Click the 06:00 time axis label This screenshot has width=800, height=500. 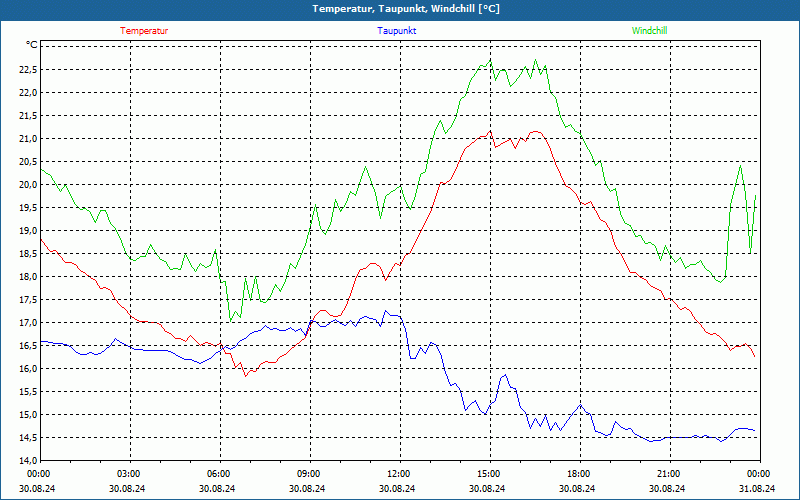pyautogui.click(x=218, y=474)
